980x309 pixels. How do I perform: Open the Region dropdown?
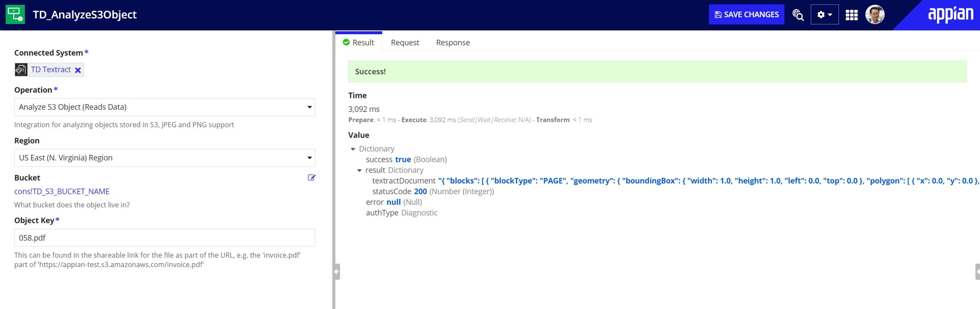tap(164, 157)
